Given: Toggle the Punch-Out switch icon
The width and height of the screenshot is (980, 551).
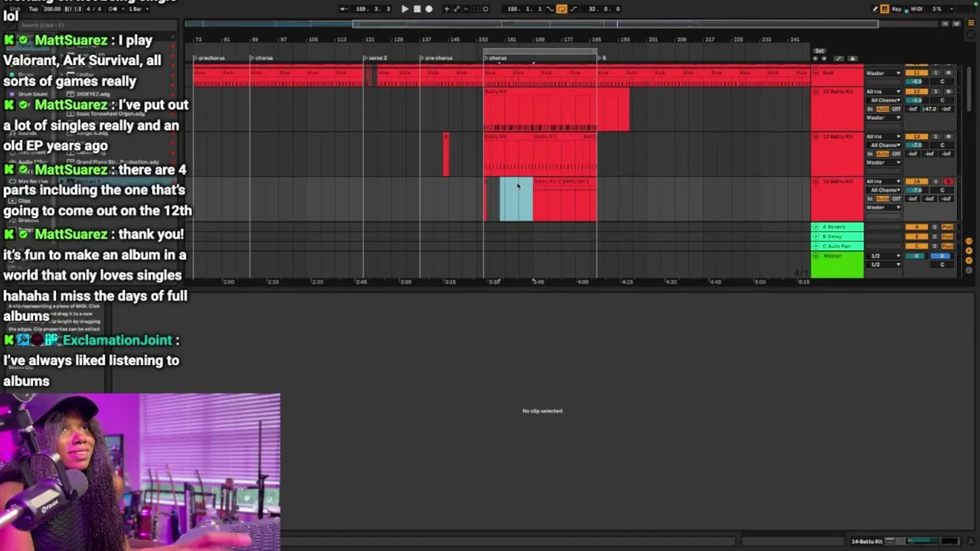Looking at the screenshot, I should coord(573,9).
